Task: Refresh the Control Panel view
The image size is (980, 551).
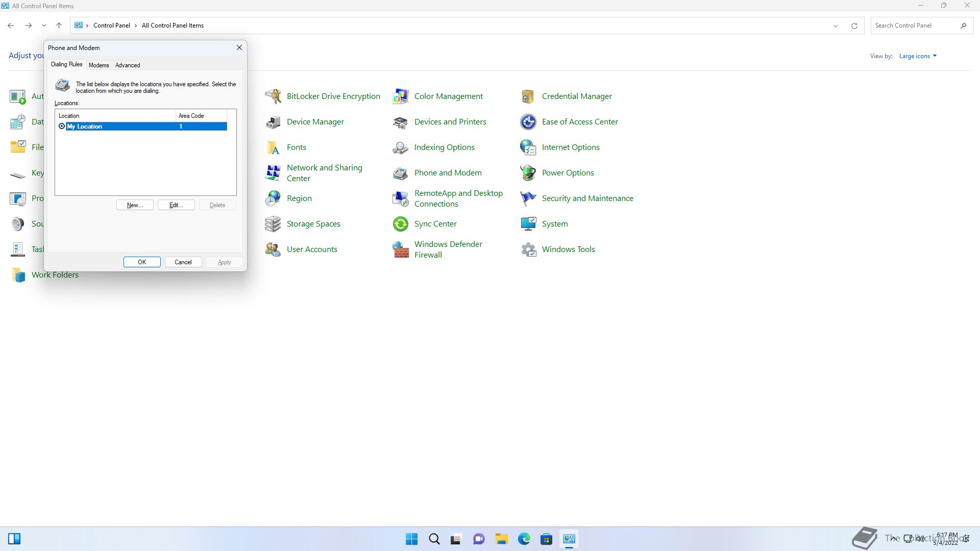Action: coord(854,26)
